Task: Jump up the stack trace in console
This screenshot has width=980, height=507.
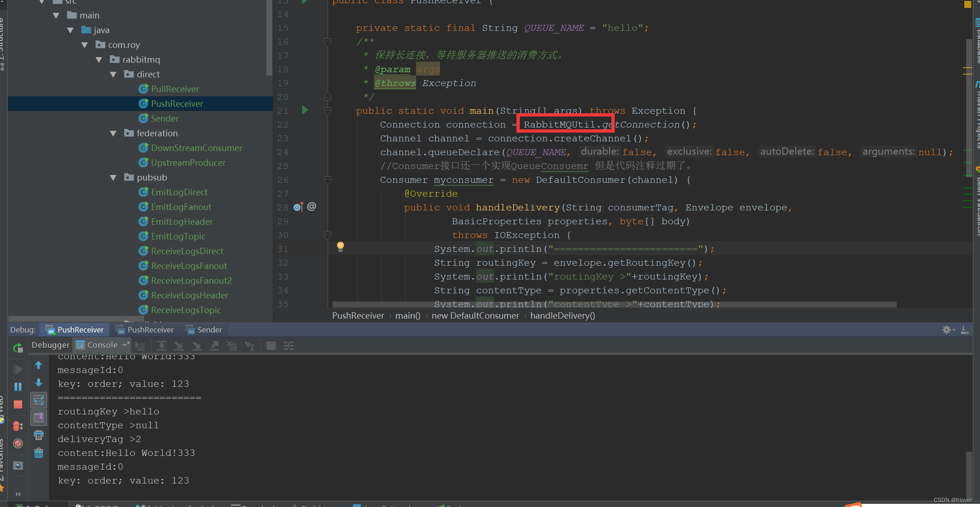Action: pyautogui.click(x=39, y=365)
